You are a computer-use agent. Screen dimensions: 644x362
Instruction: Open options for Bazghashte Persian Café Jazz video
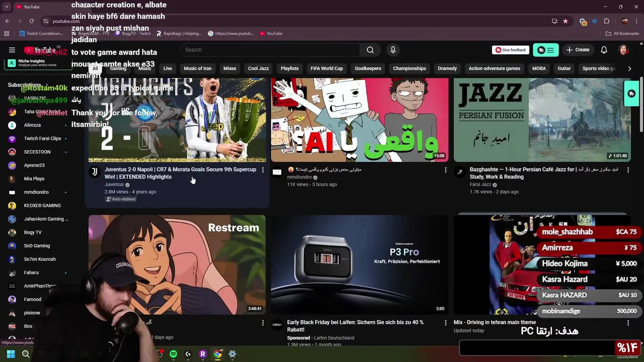(x=628, y=170)
